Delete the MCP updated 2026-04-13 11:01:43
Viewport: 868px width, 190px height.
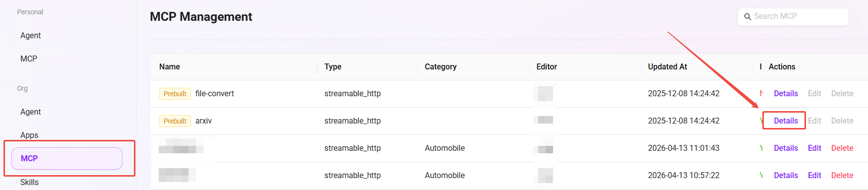pos(842,148)
